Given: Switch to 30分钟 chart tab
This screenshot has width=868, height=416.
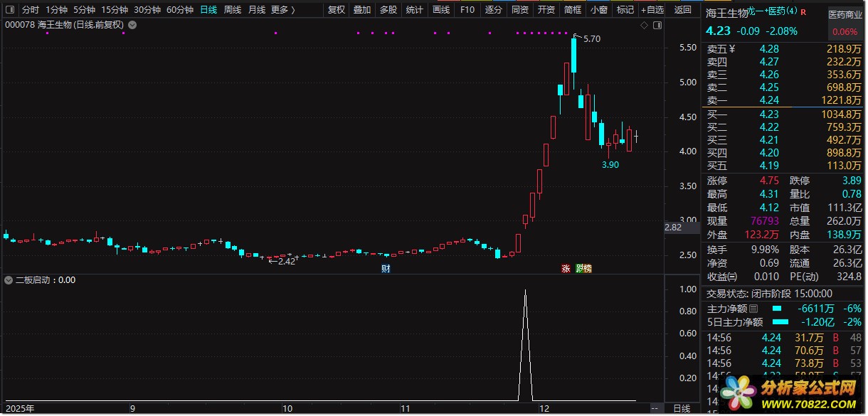Looking at the screenshot, I should [x=147, y=10].
